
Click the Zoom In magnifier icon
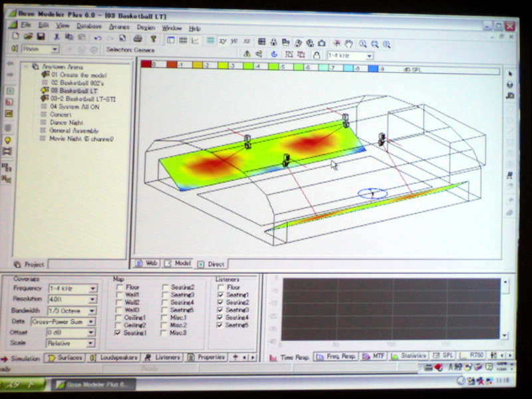(364, 43)
